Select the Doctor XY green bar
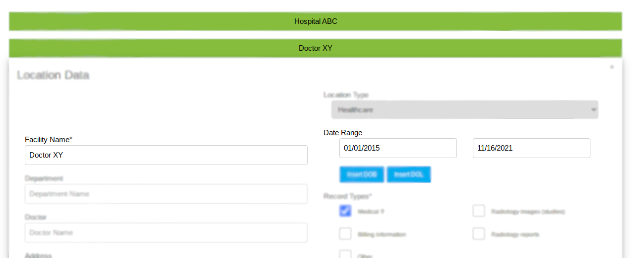 (x=315, y=48)
